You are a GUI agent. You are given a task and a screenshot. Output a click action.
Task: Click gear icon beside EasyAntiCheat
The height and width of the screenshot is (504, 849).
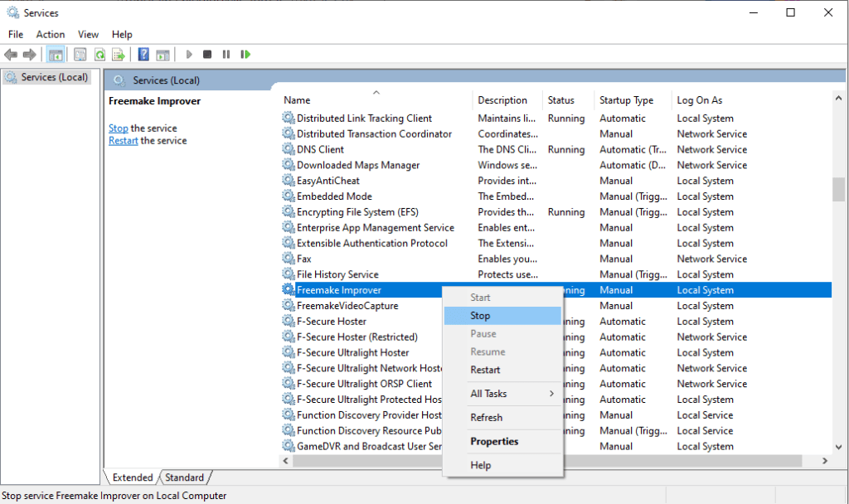(289, 180)
